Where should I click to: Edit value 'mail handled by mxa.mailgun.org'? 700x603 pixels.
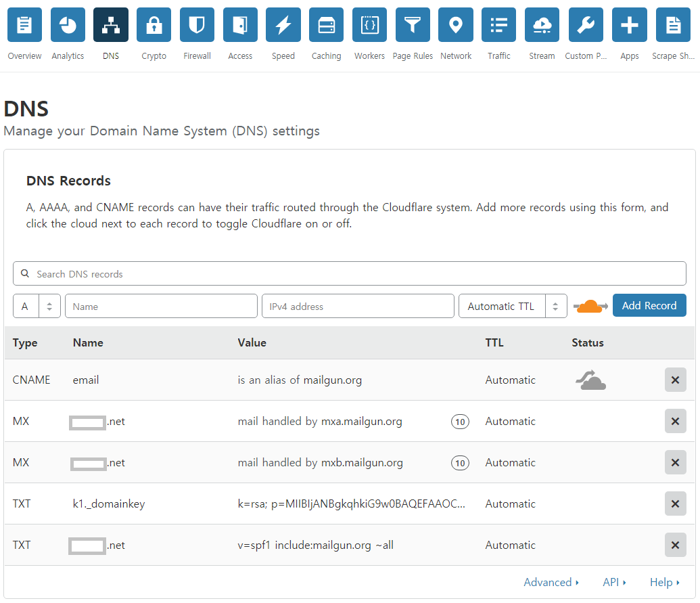pos(320,421)
